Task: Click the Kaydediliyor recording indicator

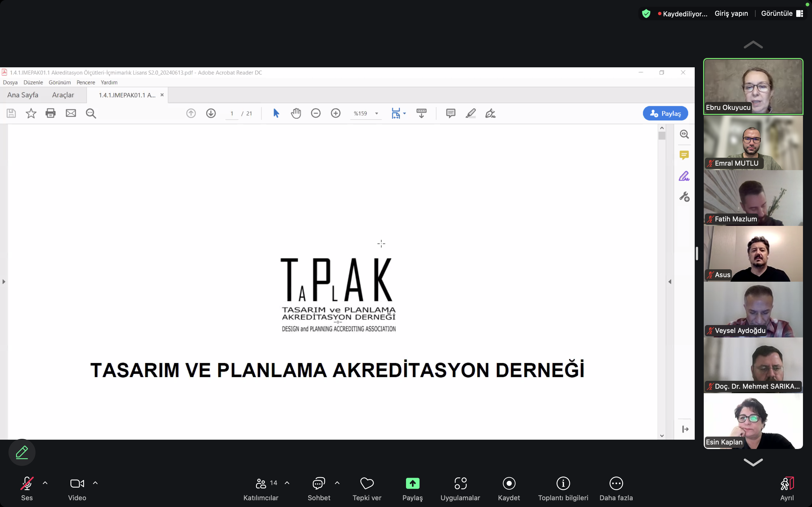Action: click(683, 14)
